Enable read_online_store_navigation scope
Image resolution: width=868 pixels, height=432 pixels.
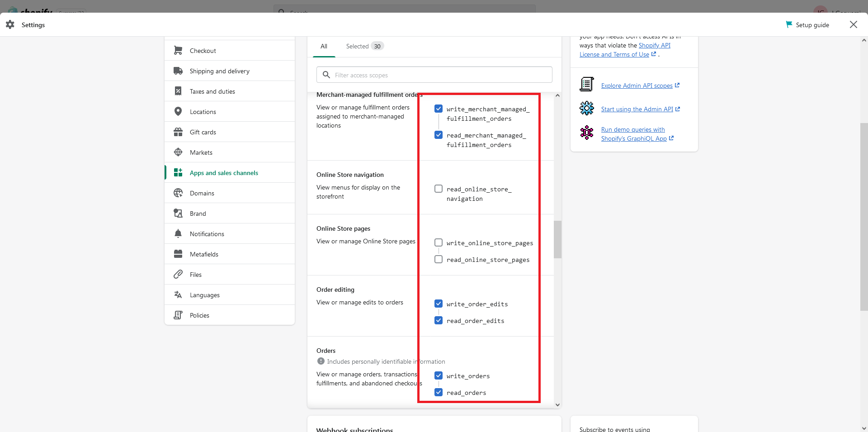point(439,189)
